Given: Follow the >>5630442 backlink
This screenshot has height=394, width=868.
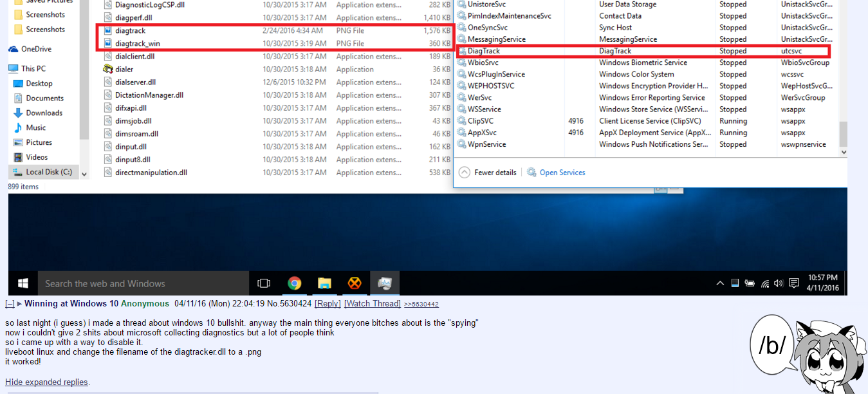Looking at the screenshot, I should pos(421,305).
